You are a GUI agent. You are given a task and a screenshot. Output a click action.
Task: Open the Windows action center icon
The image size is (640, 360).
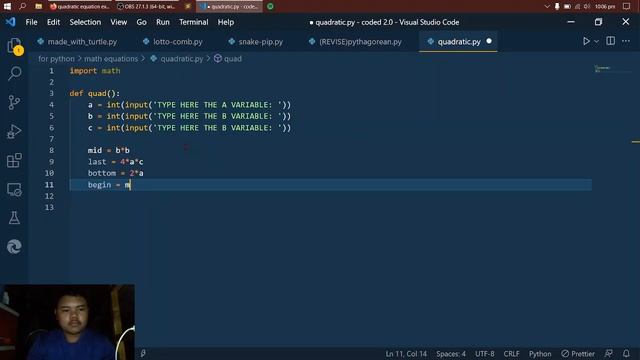(627, 7)
